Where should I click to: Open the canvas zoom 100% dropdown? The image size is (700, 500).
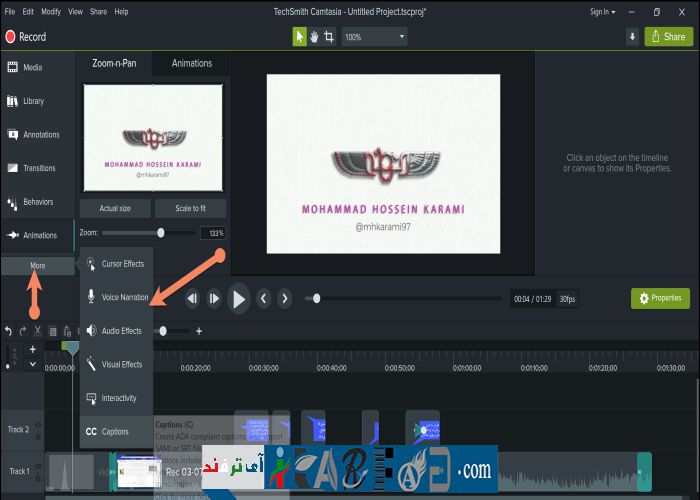point(375,37)
